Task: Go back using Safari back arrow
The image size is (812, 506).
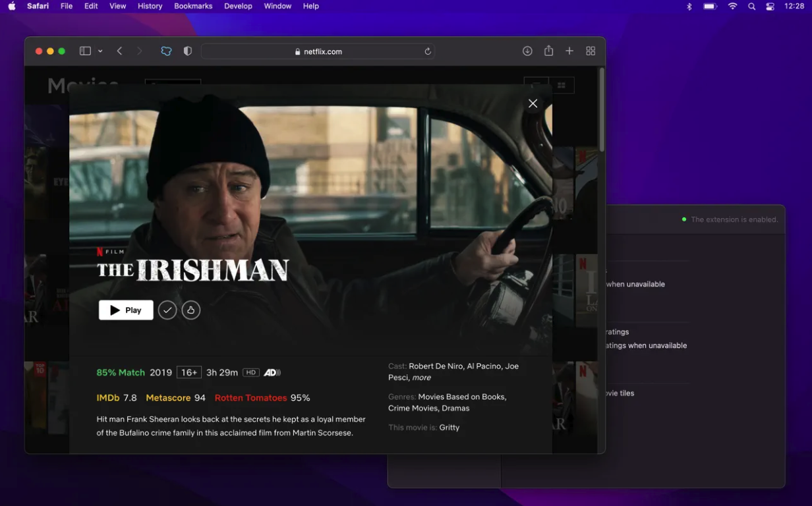Action: click(119, 51)
